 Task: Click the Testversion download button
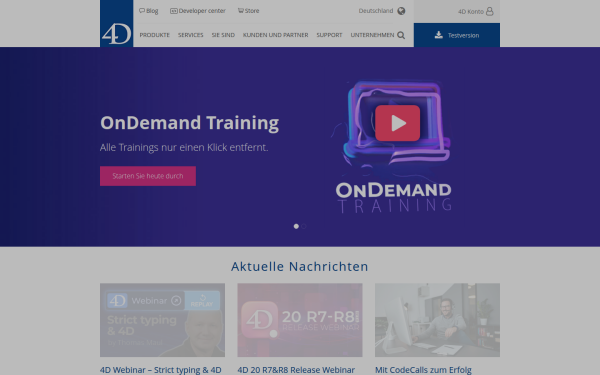coord(457,35)
